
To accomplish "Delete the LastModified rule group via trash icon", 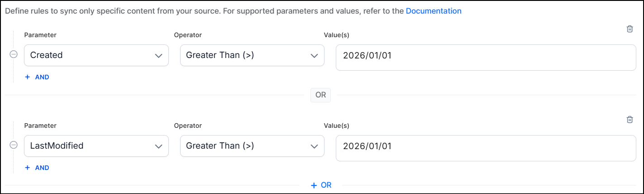I will coord(630,120).
